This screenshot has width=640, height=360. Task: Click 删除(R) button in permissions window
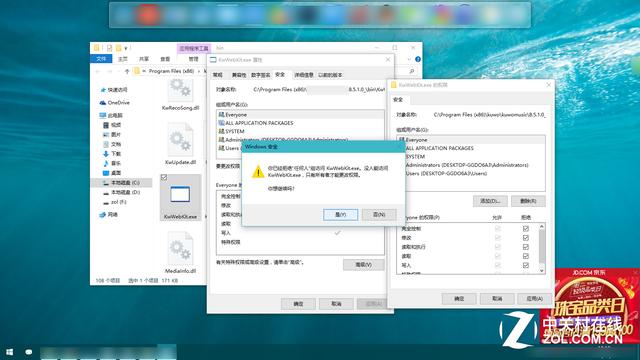point(528,201)
